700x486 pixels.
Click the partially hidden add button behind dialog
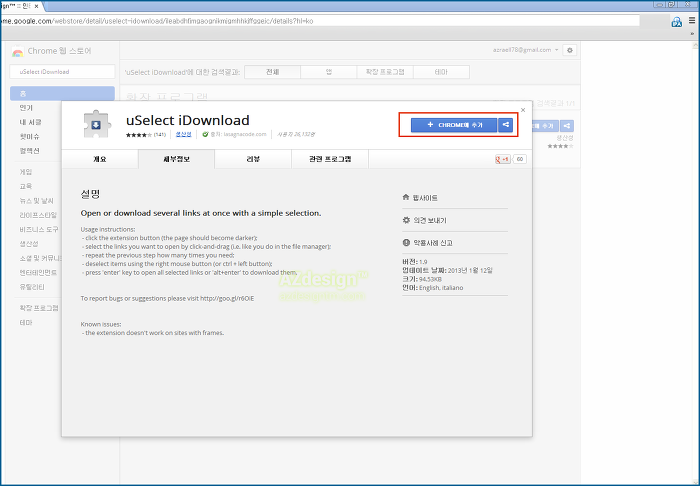(546, 126)
